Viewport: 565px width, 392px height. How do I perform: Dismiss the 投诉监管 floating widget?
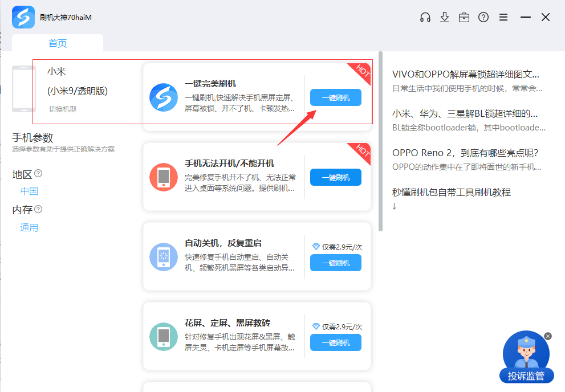tap(548, 336)
